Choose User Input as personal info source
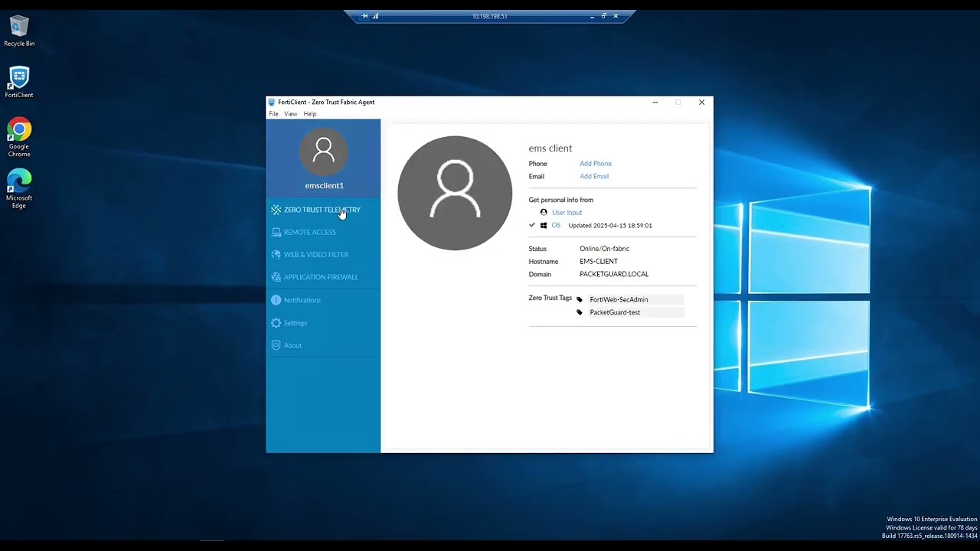Screen dimensions: 980x551 tap(567, 213)
